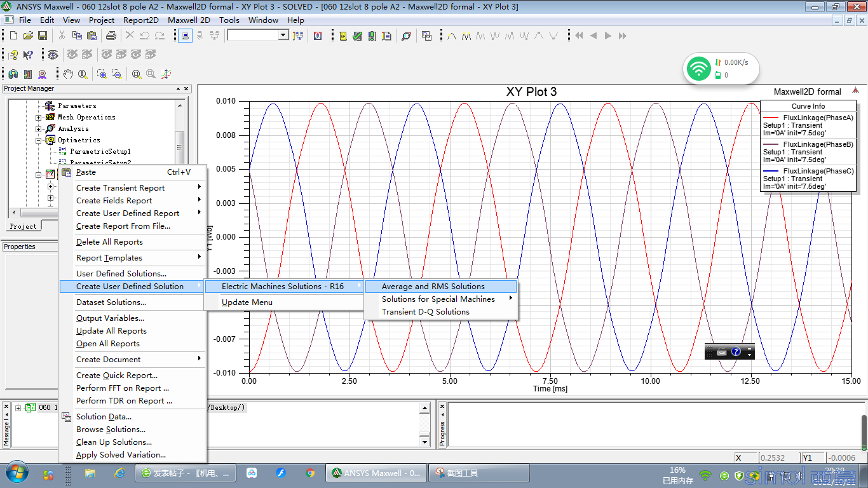Click the Print icon

[111, 36]
